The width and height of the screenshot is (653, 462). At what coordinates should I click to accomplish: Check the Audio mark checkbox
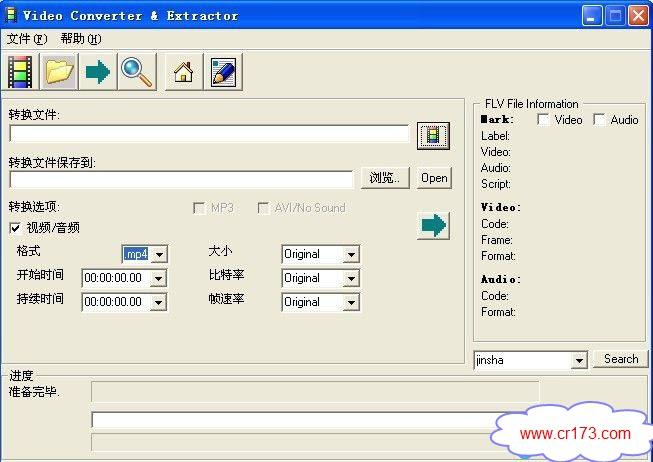click(599, 120)
